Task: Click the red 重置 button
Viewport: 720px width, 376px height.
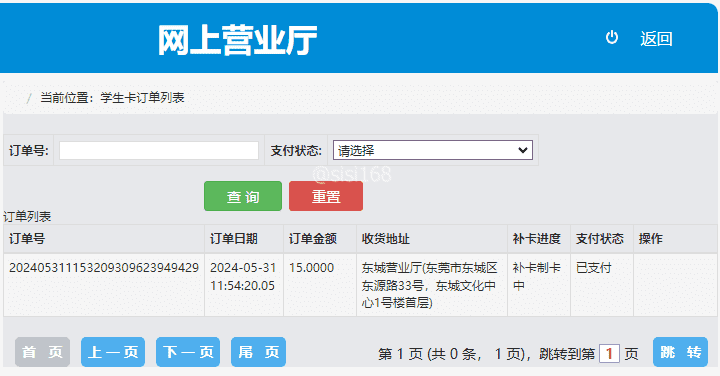Action: (x=326, y=196)
